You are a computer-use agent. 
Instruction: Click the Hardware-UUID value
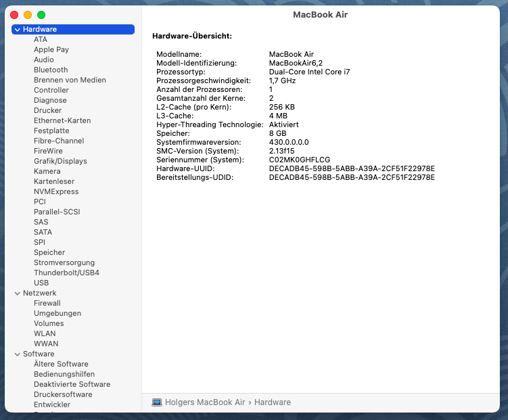352,168
